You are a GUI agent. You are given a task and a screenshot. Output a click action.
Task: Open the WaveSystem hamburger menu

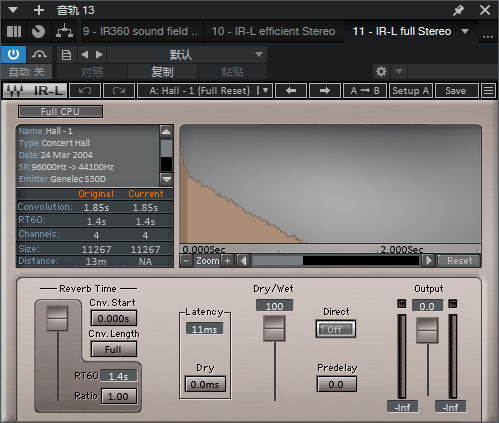[489, 91]
